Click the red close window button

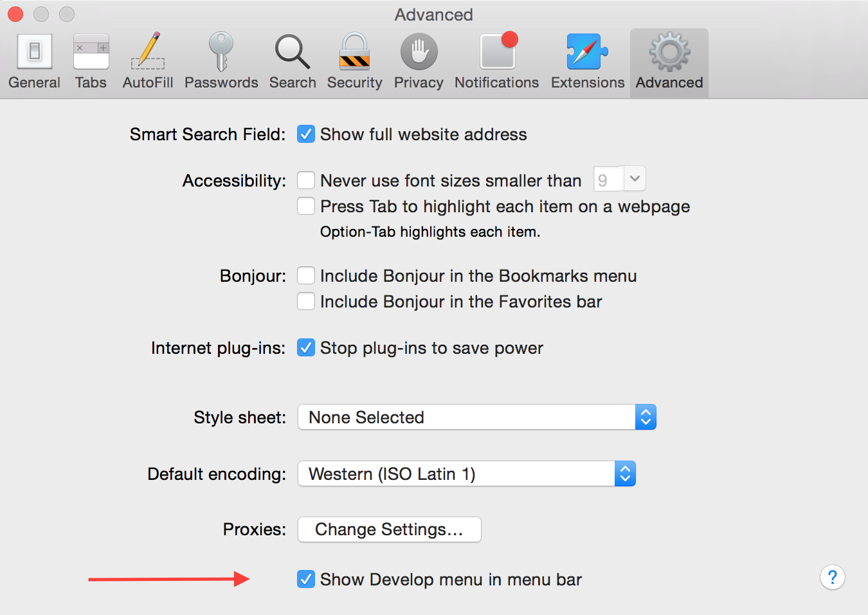pos(15,14)
